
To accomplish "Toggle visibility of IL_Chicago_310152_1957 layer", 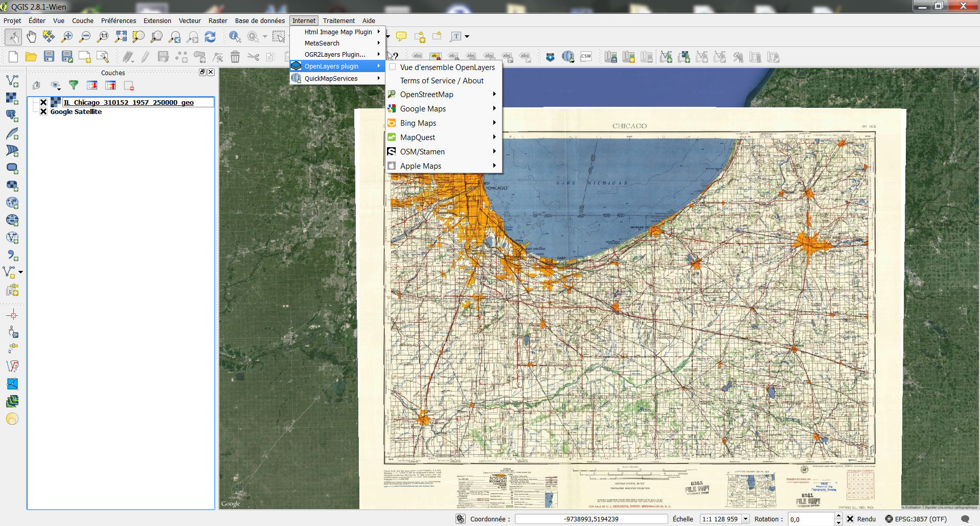I will tap(43, 102).
